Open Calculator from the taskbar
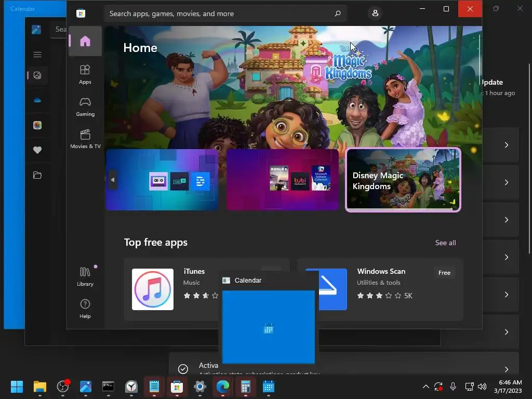532x399 pixels. (245, 387)
